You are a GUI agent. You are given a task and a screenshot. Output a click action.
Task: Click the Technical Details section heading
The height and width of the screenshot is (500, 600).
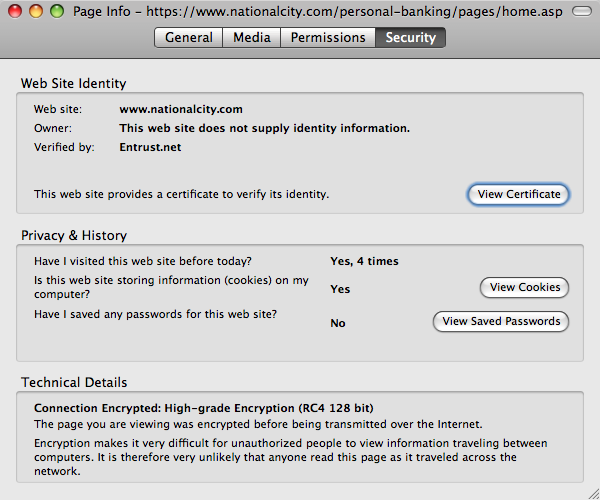pyautogui.click(x=74, y=383)
